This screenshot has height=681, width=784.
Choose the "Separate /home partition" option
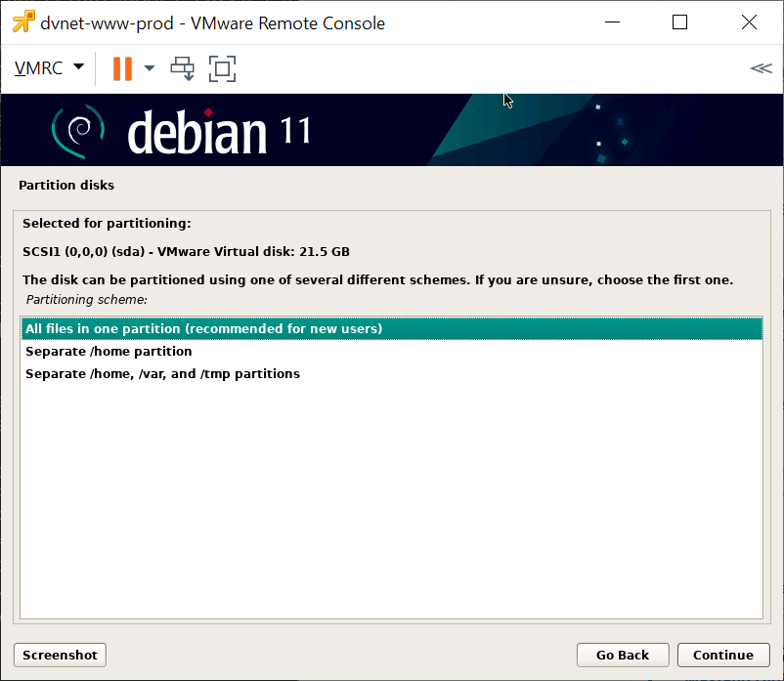[109, 352]
